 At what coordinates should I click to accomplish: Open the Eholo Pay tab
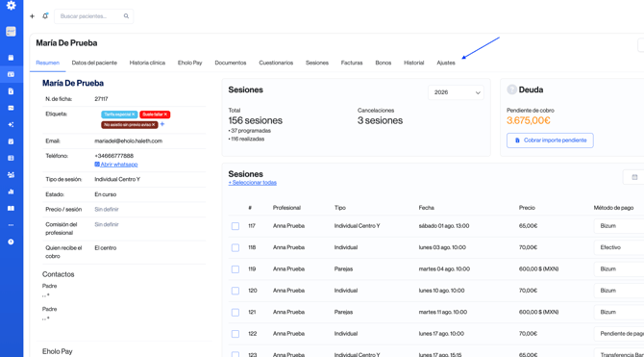click(189, 63)
